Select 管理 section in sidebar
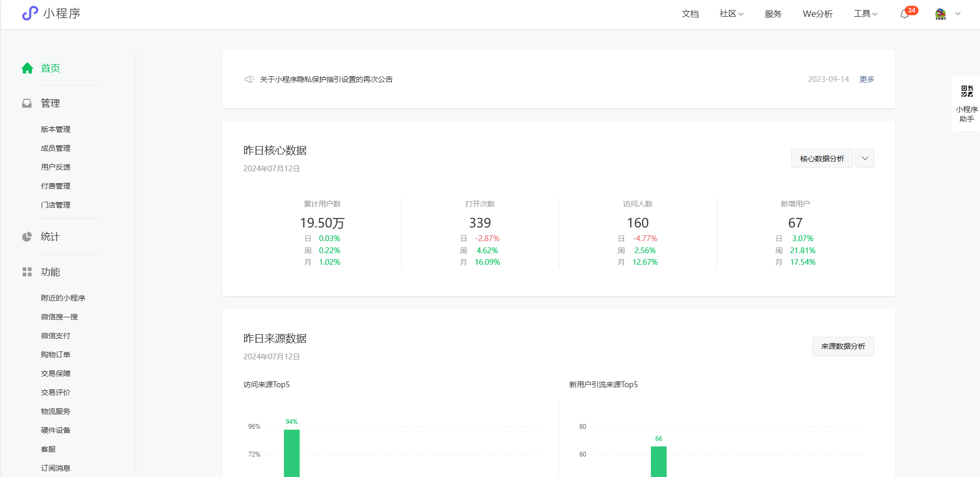 click(50, 103)
